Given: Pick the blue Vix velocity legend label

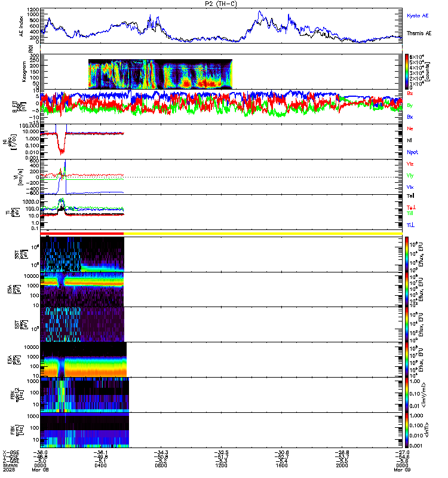Looking at the screenshot, I should 410,187.
